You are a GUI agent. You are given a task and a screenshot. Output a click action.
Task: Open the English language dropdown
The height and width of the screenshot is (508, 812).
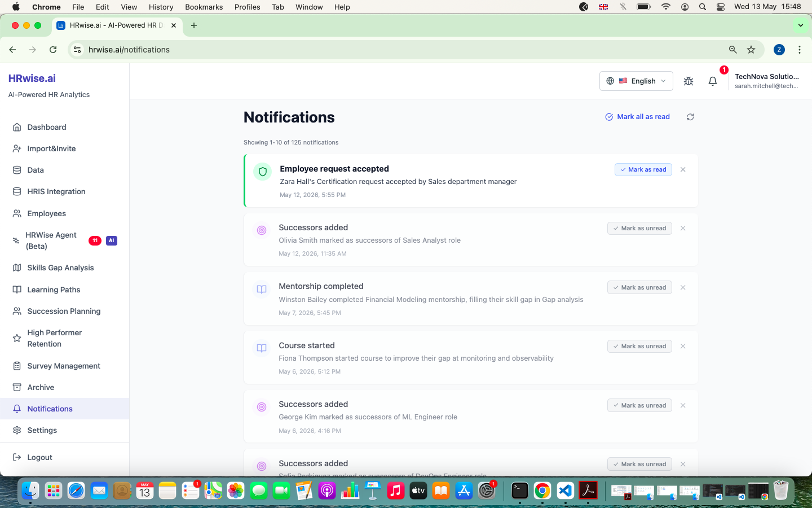click(636, 81)
